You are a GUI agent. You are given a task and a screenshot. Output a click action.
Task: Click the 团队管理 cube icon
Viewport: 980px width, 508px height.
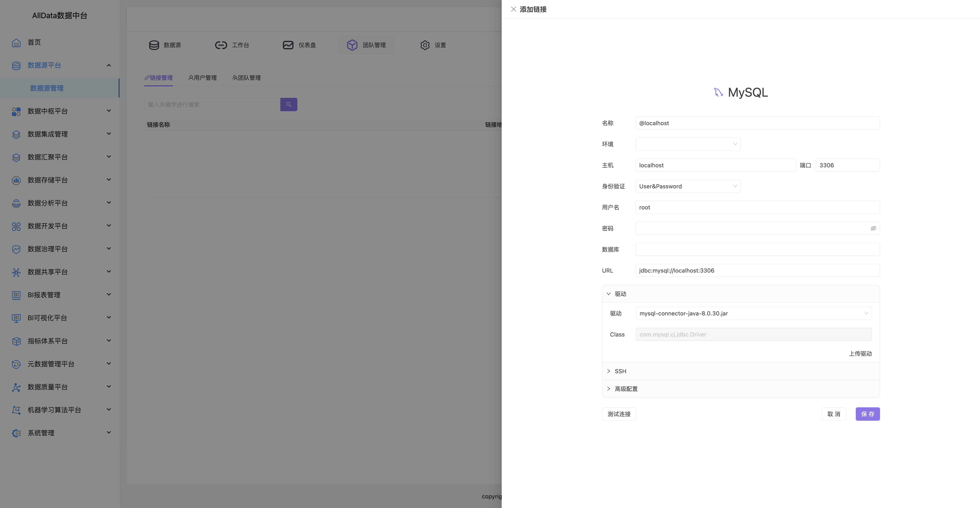tap(352, 45)
